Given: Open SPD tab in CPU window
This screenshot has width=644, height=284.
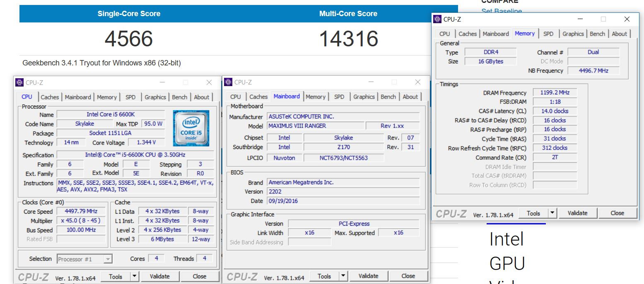Looking at the screenshot, I should point(130,97).
